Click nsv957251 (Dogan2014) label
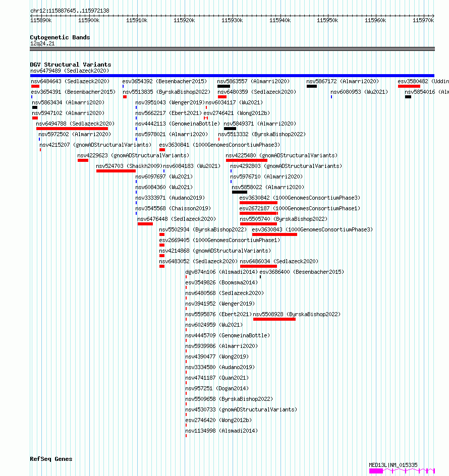The width and height of the screenshot is (449, 476). [217, 389]
